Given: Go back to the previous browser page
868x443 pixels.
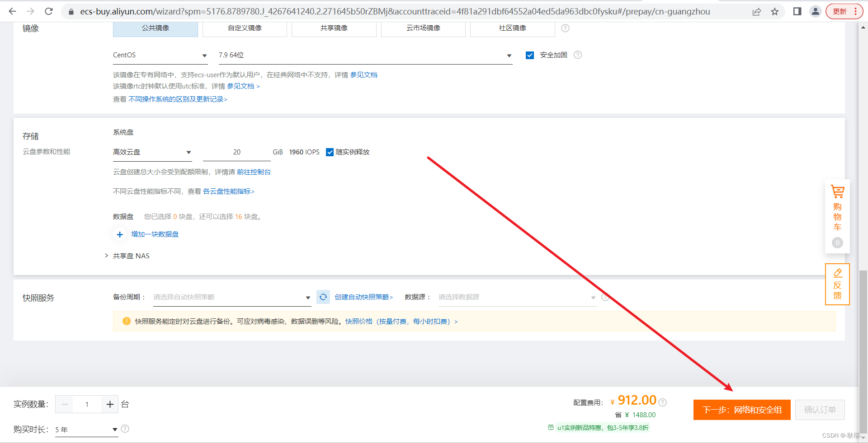Looking at the screenshot, I should [12, 11].
